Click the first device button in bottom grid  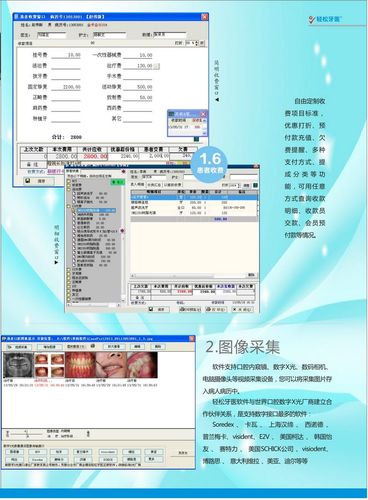coord(15,452)
